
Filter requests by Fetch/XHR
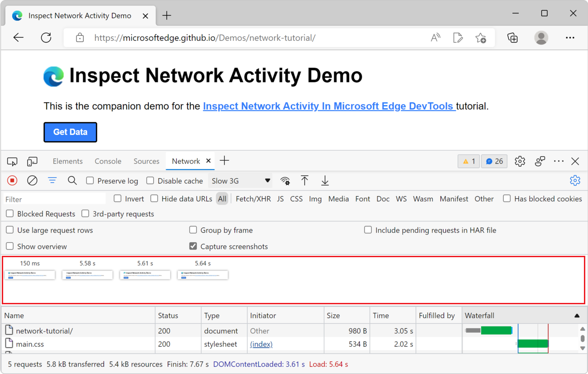(253, 199)
